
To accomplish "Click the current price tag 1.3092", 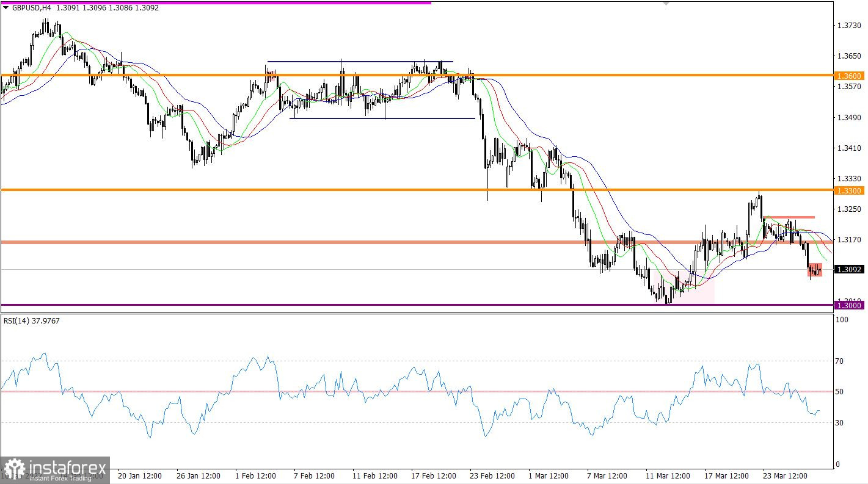I will point(850,269).
